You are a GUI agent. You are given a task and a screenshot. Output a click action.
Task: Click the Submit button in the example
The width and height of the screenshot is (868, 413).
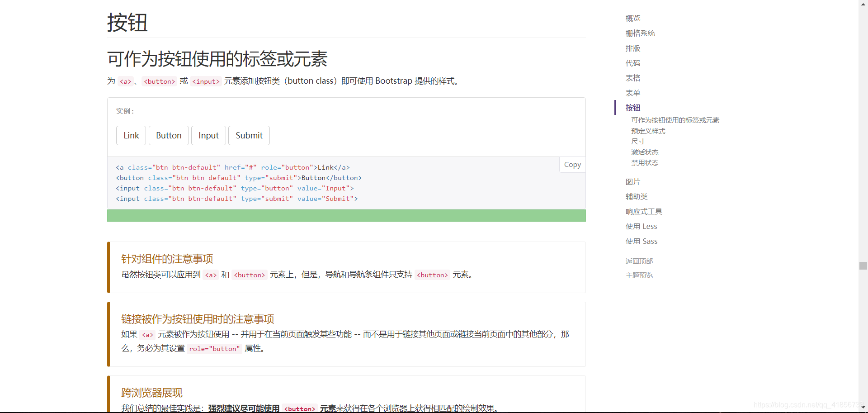(249, 135)
